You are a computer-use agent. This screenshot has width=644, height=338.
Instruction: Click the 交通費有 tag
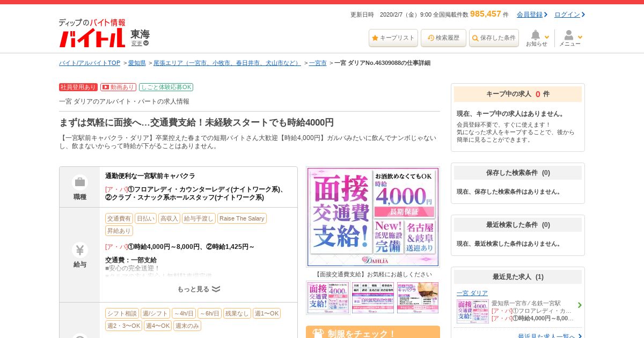[119, 218]
